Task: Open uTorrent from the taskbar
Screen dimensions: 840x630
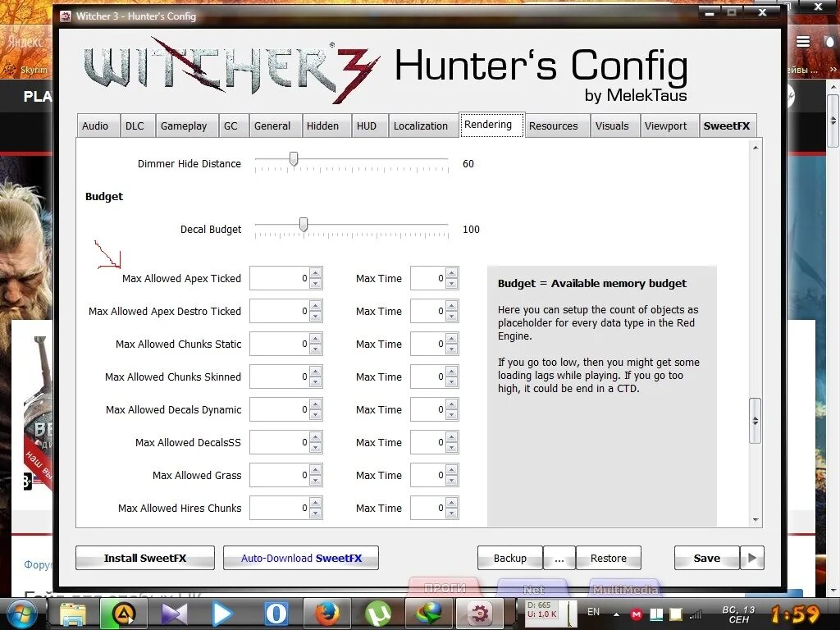Action: click(378, 614)
